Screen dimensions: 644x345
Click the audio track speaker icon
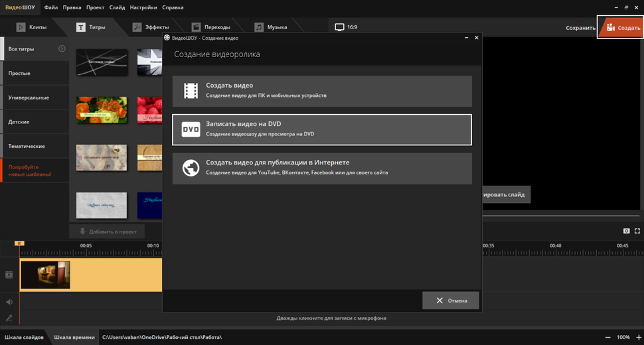(9, 302)
